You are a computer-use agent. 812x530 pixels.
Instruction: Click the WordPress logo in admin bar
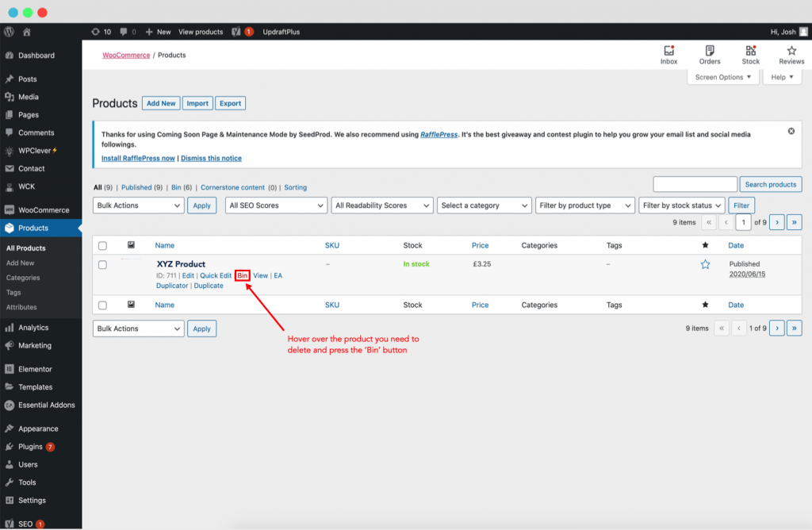[x=9, y=32]
